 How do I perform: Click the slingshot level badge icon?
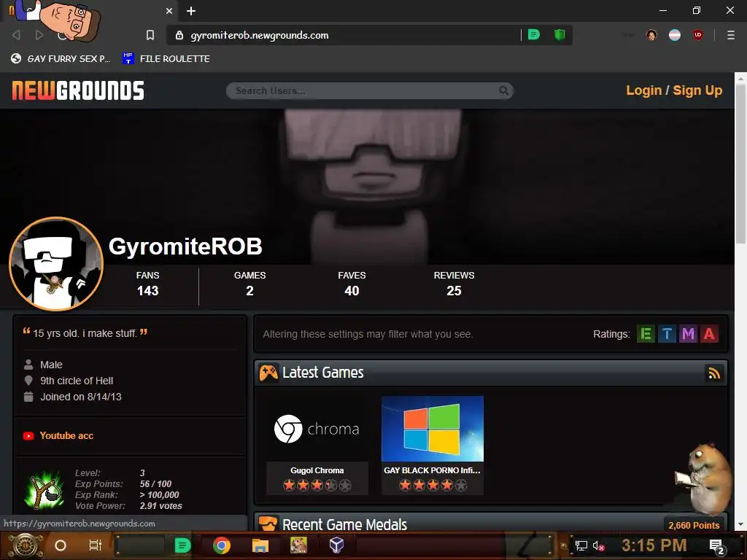[x=45, y=491]
